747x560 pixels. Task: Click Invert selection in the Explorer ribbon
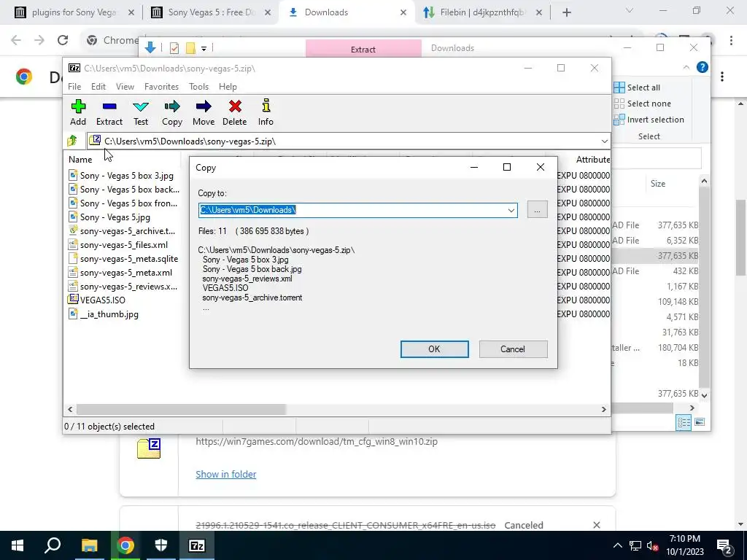[x=649, y=120]
